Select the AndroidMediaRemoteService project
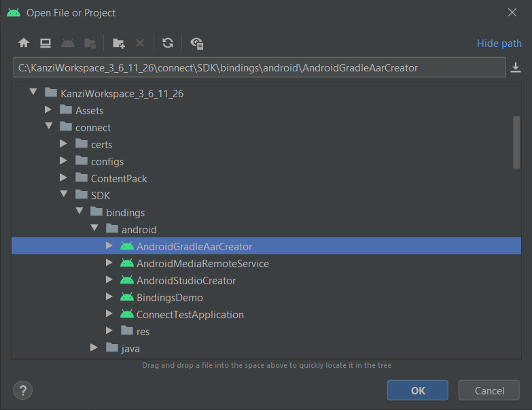Screen dimensions: 532x410 (x=202, y=263)
